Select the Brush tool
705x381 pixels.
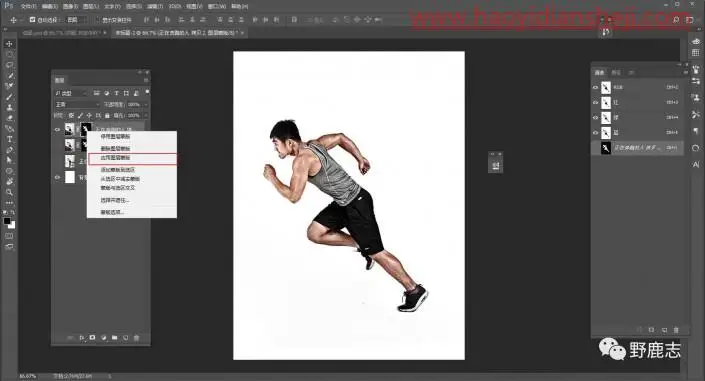9,97
